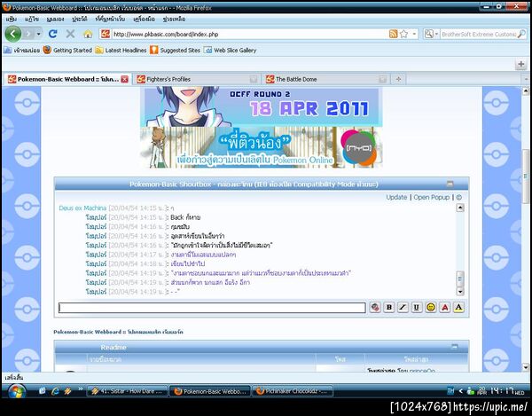Click the RSS feed icon in address bar

click(x=393, y=34)
